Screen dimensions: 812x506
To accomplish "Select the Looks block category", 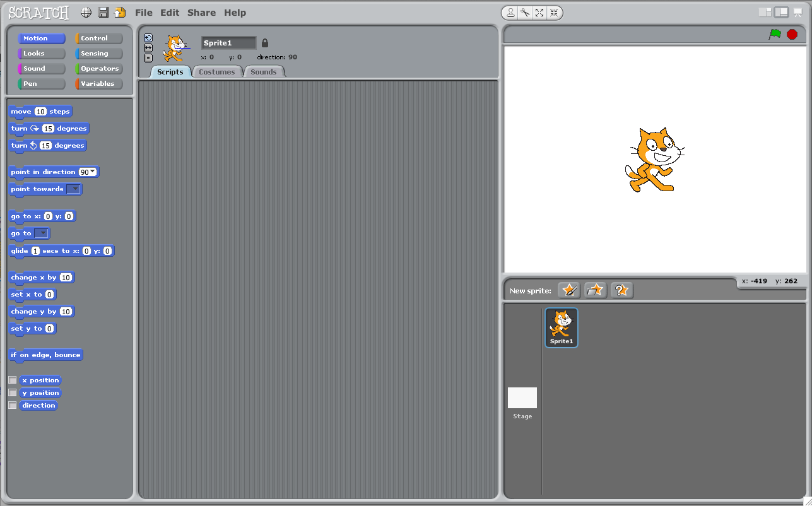I will [42, 54].
